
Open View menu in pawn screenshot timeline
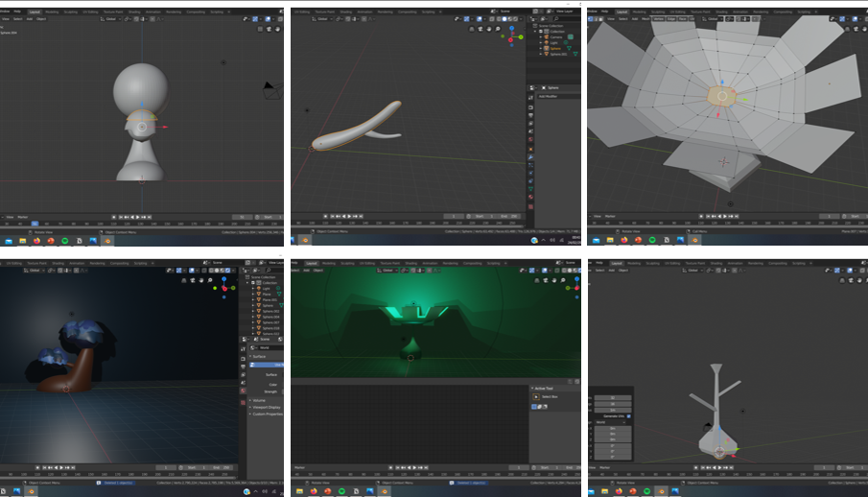click(10, 217)
